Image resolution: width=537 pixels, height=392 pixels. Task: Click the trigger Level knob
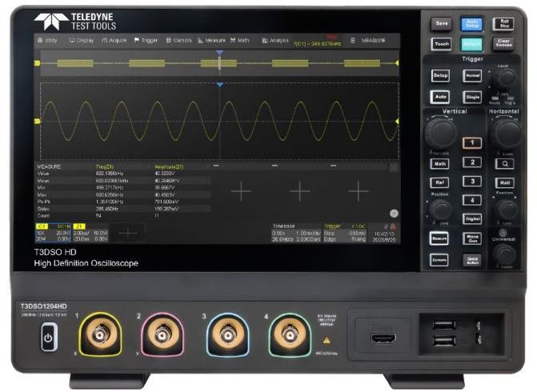click(506, 78)
